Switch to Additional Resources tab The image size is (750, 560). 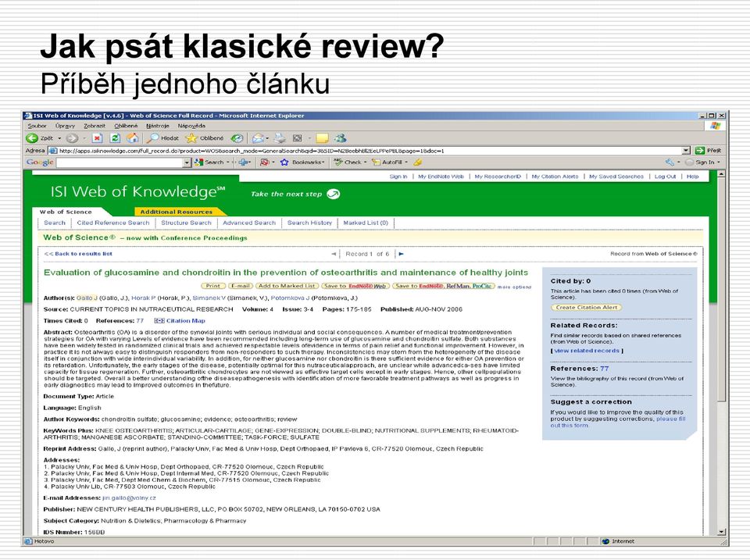point(176,212)
